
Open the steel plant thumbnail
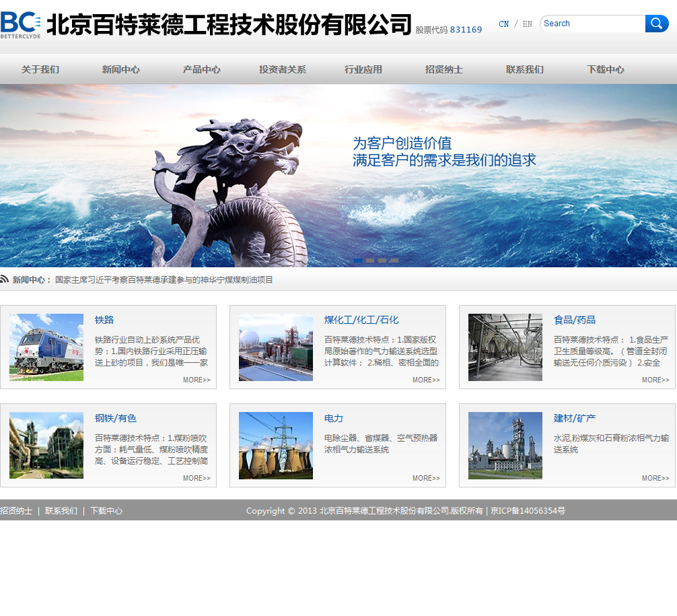pyautogui.click(x=46, y=446)
